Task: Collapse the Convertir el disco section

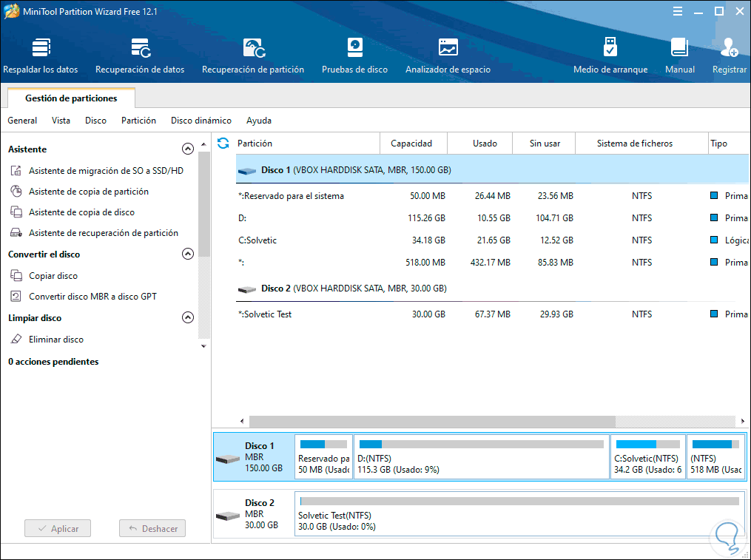Action: point(188,254)
